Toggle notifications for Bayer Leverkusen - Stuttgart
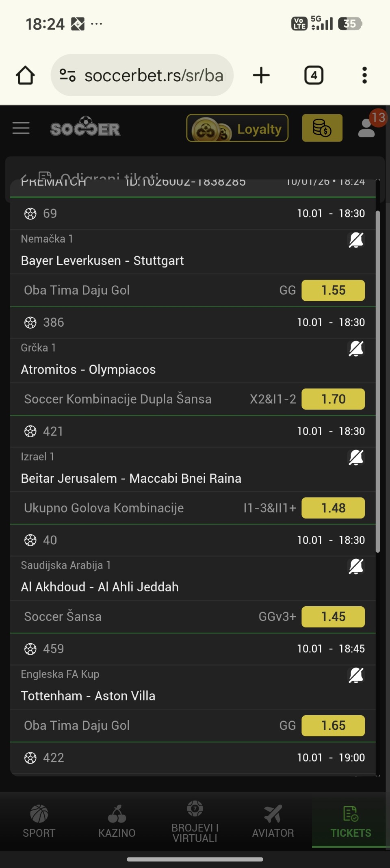390x868 pixels. click(356, 240)
